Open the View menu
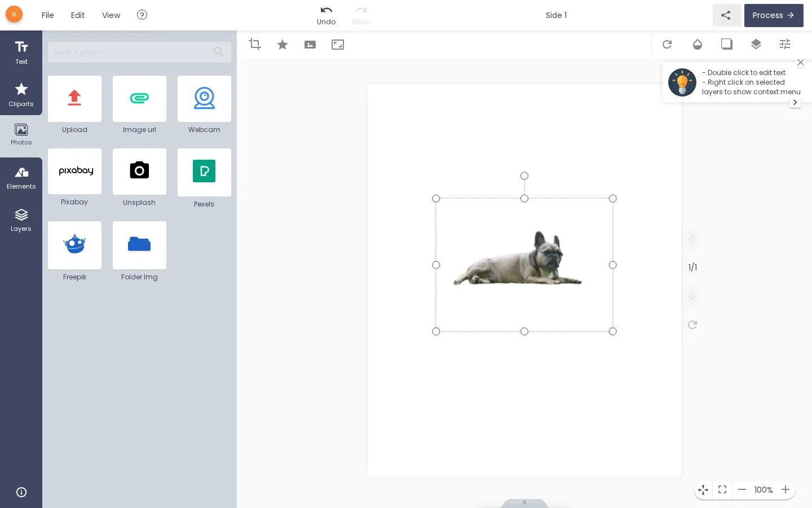Image resolution: width=812 pixels, height=508 pixels. pyautogui.click(x=111, y=15)
